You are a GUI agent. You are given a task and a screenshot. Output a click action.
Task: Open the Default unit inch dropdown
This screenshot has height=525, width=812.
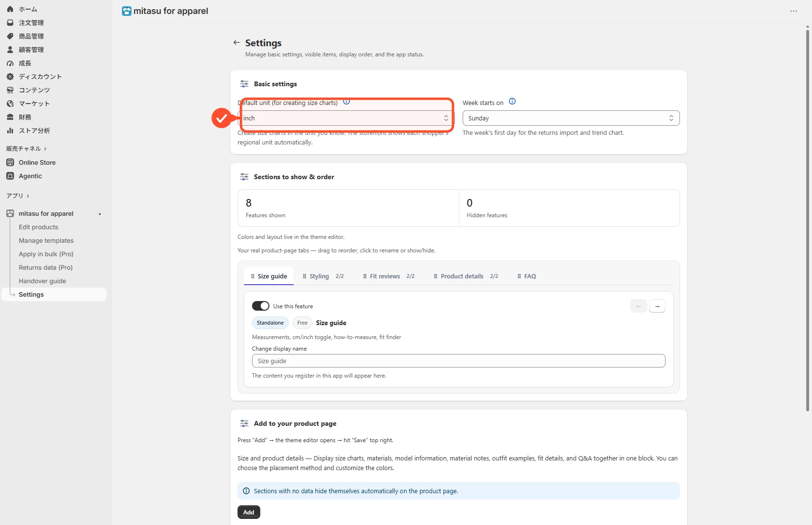click(x=346, y=118)
